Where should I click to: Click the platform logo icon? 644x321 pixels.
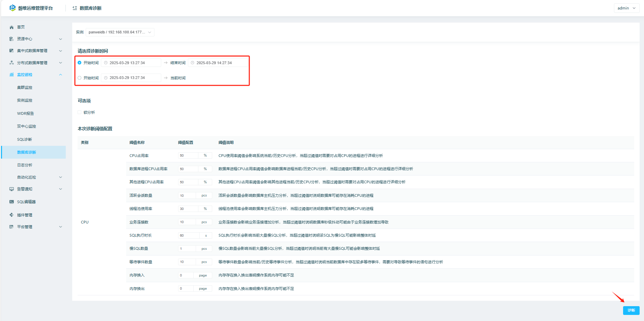[x=12, y=8]
